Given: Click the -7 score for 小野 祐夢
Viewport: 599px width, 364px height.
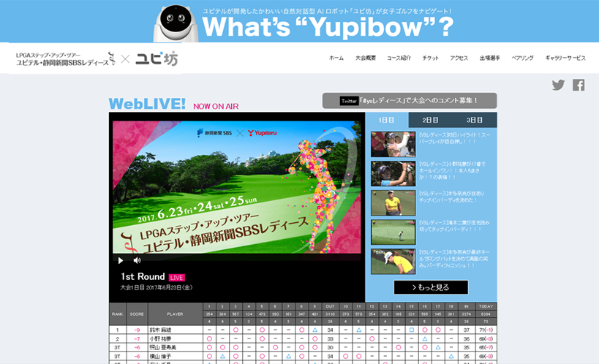Looking at the screenshot, I should (x=137, y=339).
